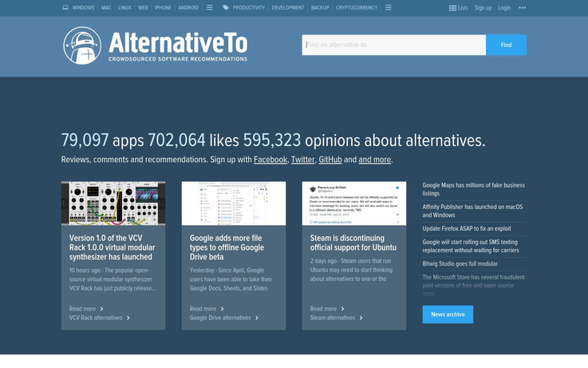
Task: Open the categories hamburger menu after Cryptocurrency
Action: coord(389,7)
